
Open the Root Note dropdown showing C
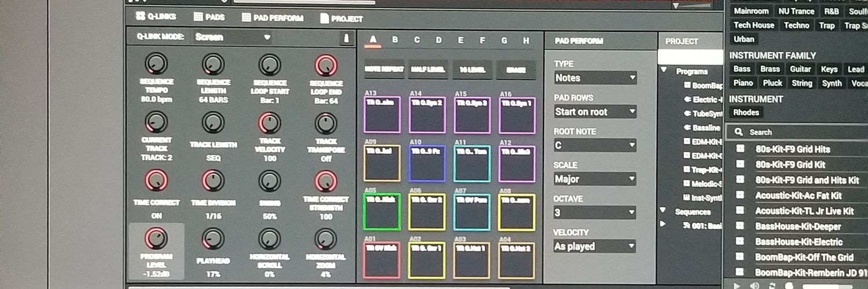595,145
